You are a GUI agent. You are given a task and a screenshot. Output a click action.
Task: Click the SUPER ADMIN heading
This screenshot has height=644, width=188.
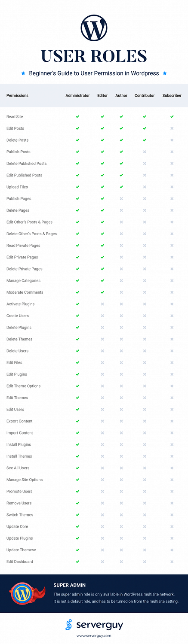click(x=69, y=585)
